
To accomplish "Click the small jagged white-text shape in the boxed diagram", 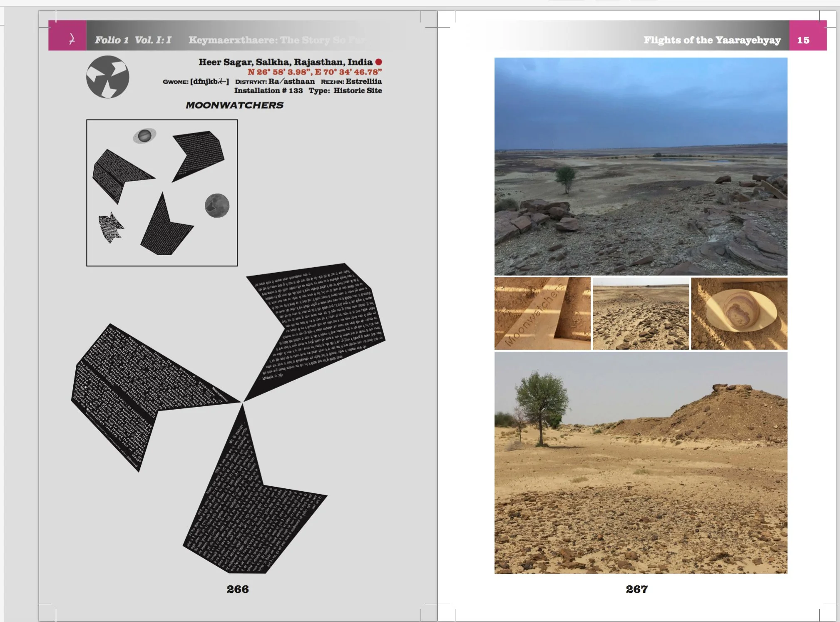I will coord(110,227).
